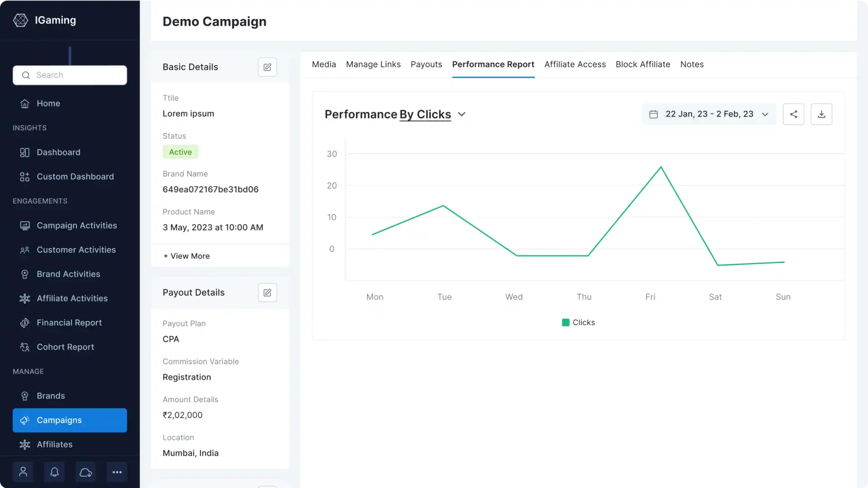This screenshot has width=868, height=488.
Task: Open the Affiliate Access tab
Action: (575, 64)
